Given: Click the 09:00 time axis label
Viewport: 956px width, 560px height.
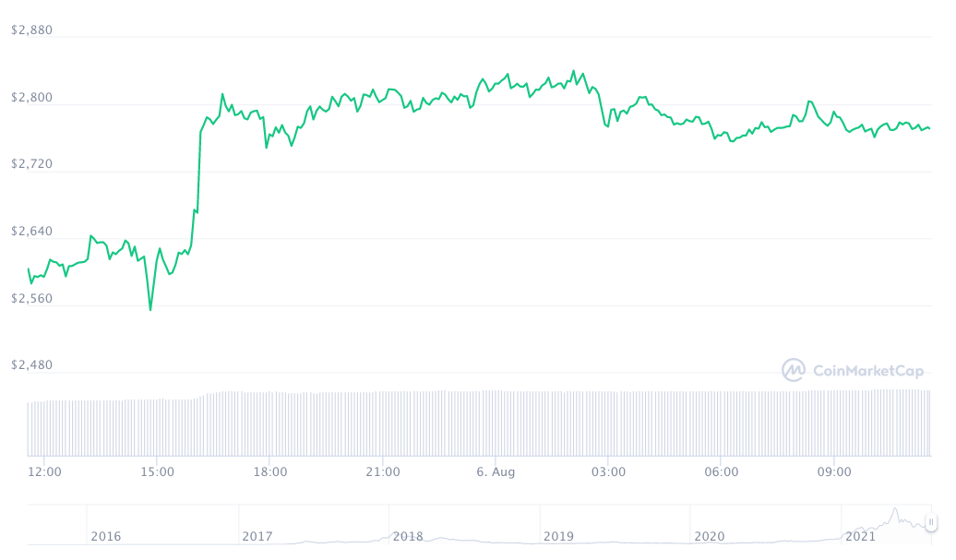Looking at the screenshot, I should (834, 472).
